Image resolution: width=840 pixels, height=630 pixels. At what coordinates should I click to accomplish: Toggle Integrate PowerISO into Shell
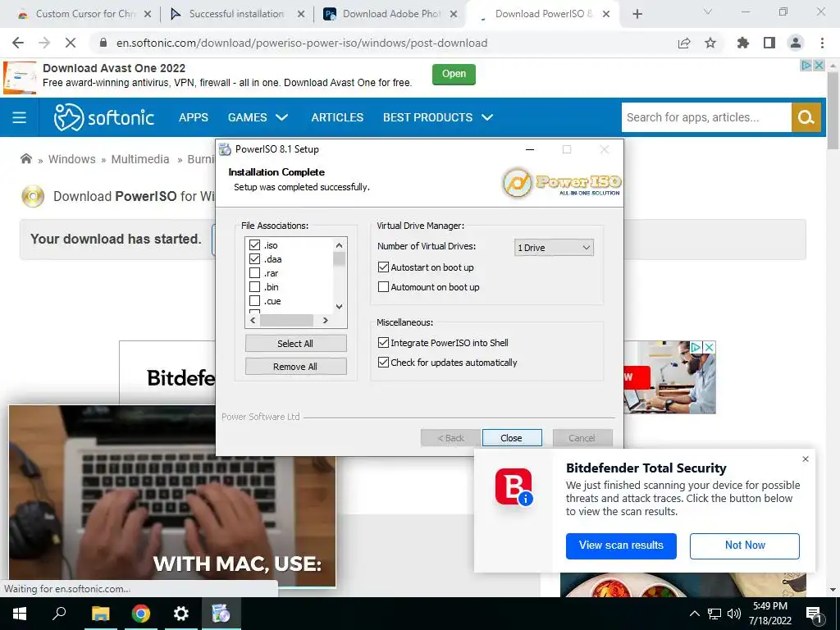(383, 342)
